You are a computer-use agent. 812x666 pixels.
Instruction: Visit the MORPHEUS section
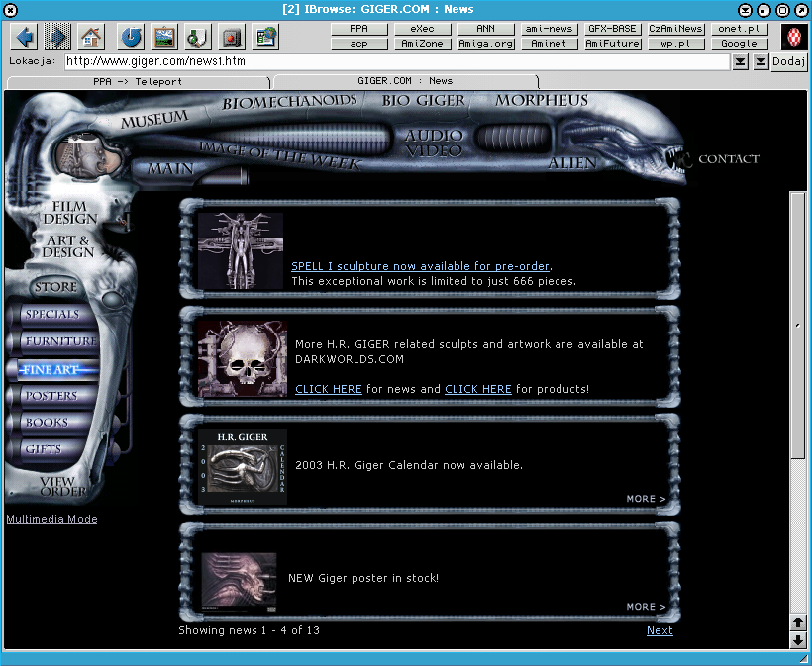(542, 100)
